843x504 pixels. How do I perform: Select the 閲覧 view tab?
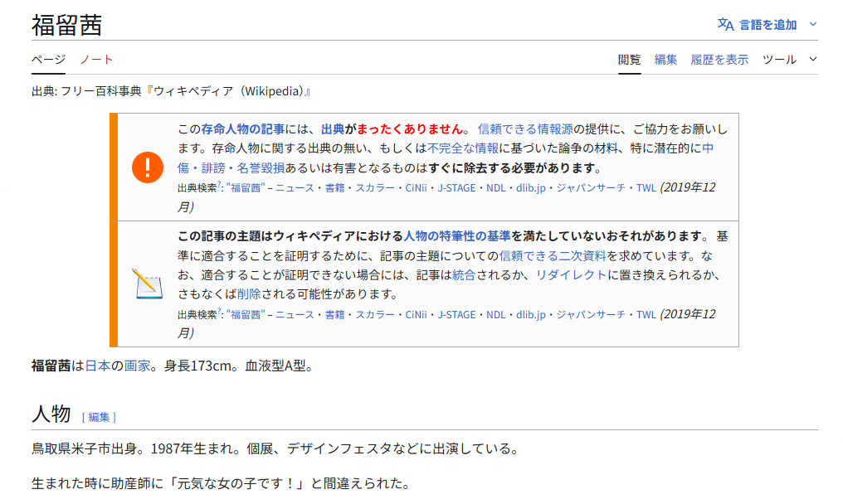629,60
